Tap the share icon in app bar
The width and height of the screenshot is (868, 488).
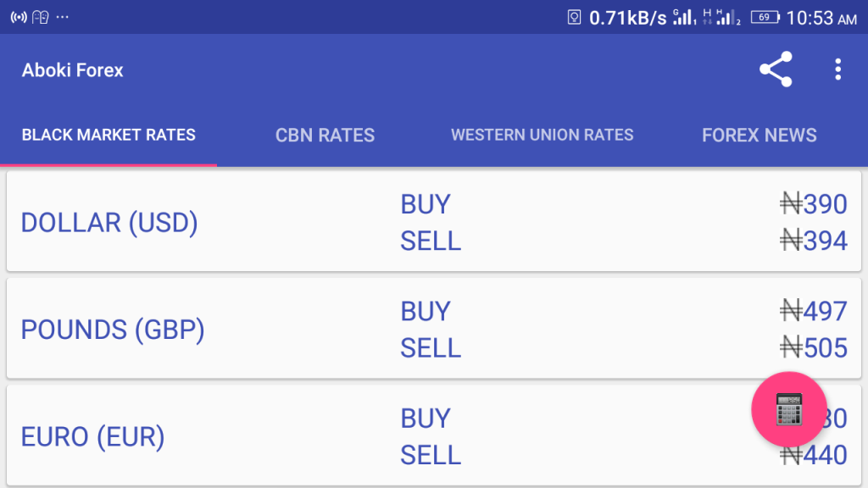click(776, 69)
